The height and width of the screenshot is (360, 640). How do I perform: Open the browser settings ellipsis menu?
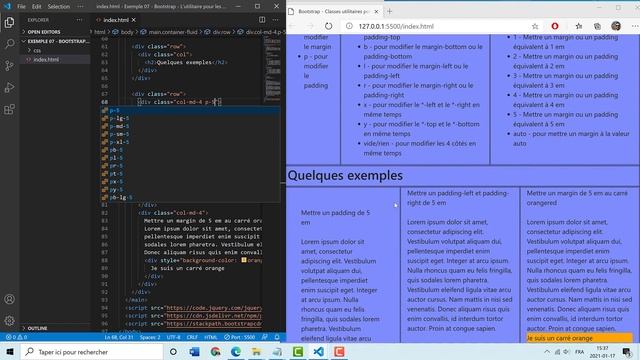[x=635, y=26]
